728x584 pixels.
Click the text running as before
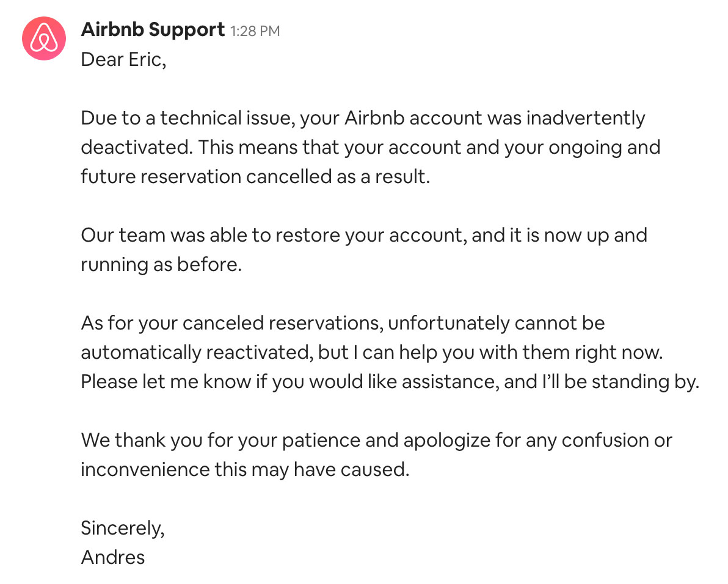(x=161, y=265)
